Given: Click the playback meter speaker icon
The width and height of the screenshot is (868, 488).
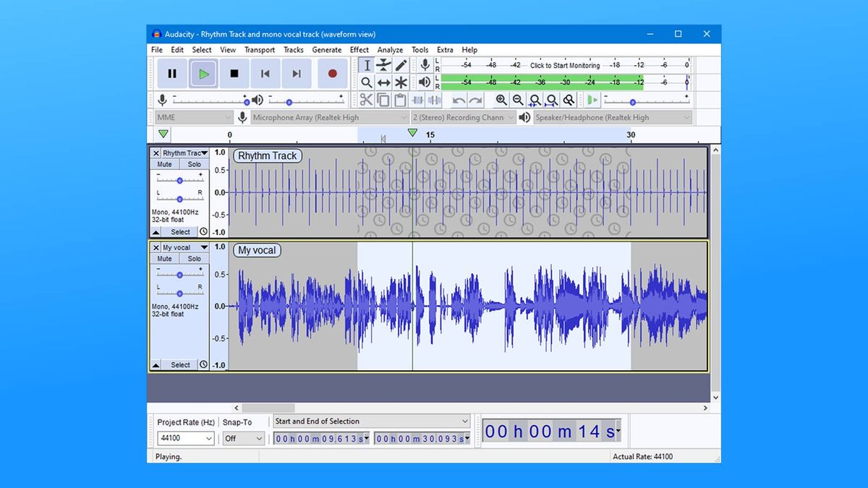Looking at the screenshot, I should [425, 82].
